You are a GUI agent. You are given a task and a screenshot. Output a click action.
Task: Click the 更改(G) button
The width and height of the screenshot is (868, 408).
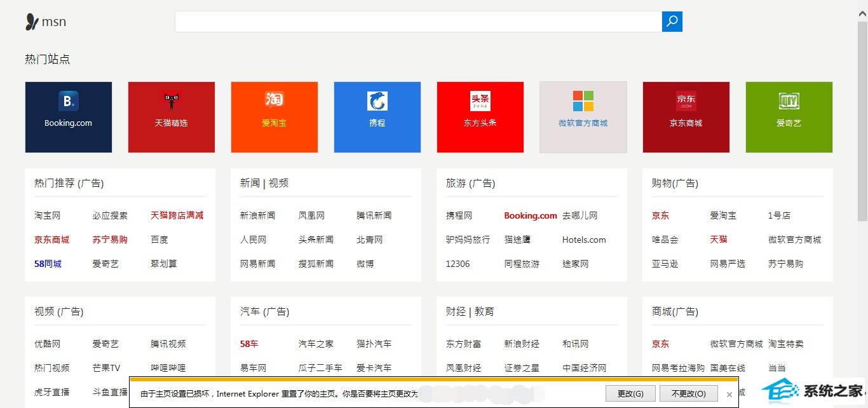click(631, 393)
